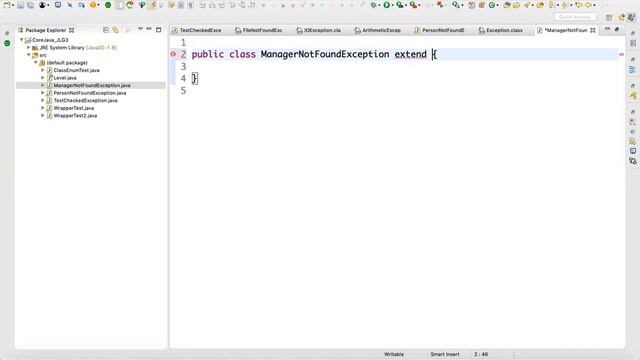This screenshot has width=640, height=360.
Task: Click red error marker in overview ruler
Action: [x=621, y=54]
